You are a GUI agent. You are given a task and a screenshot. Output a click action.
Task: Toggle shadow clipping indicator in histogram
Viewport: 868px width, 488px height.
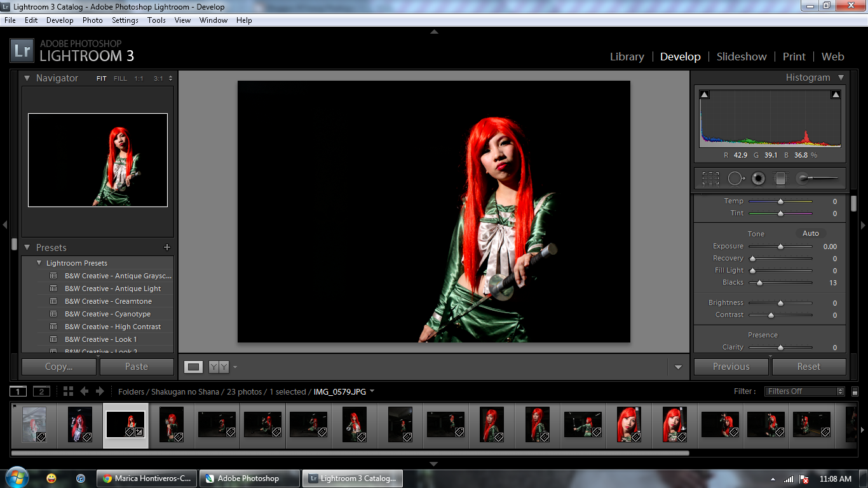click(x=704, y=95)
